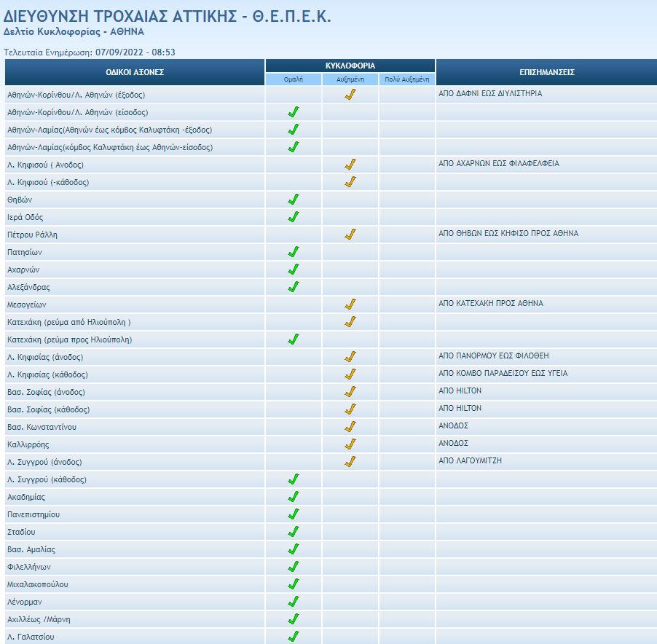Click the yellow checkmark for Πέτρου Ράλλη
The height and width of the screenshot is (644, 657).
(x=350, y=235)
